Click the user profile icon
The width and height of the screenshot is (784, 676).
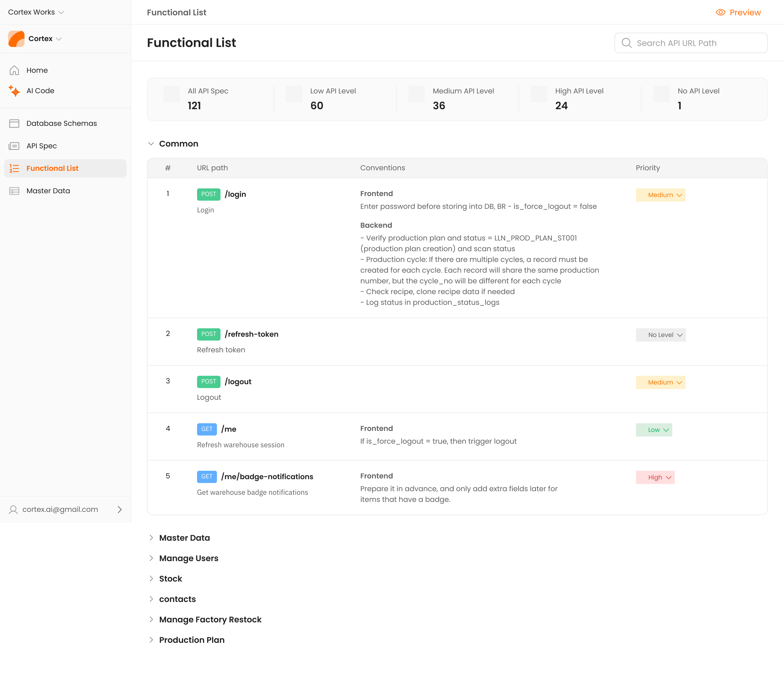pos(13,510)
